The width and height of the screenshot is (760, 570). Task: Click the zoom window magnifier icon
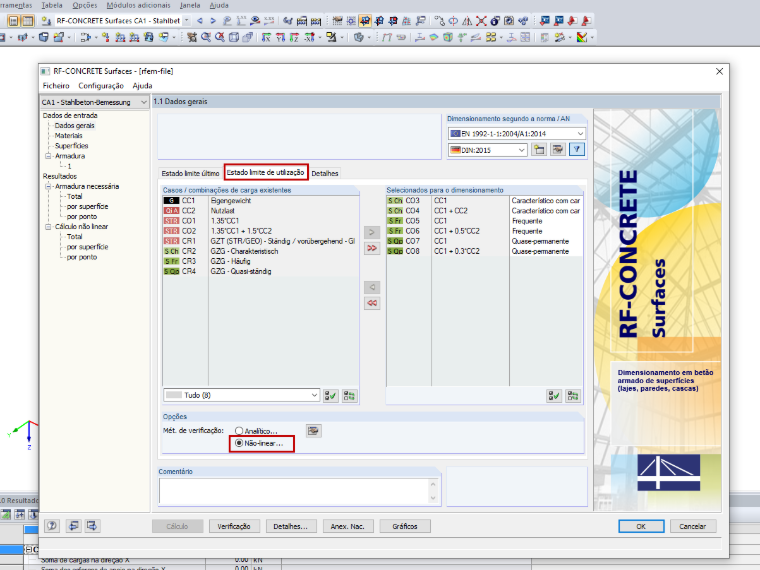(x=206, y=37)
